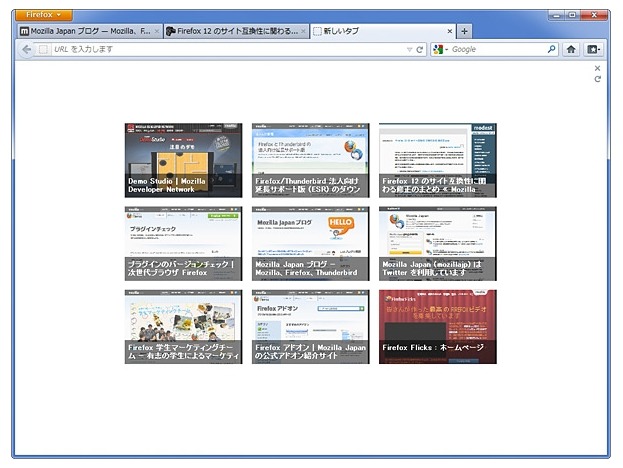Open the URL history dropdown arrow
The height and width of the screenshot is (468, 623).
[x=409, y=50]
